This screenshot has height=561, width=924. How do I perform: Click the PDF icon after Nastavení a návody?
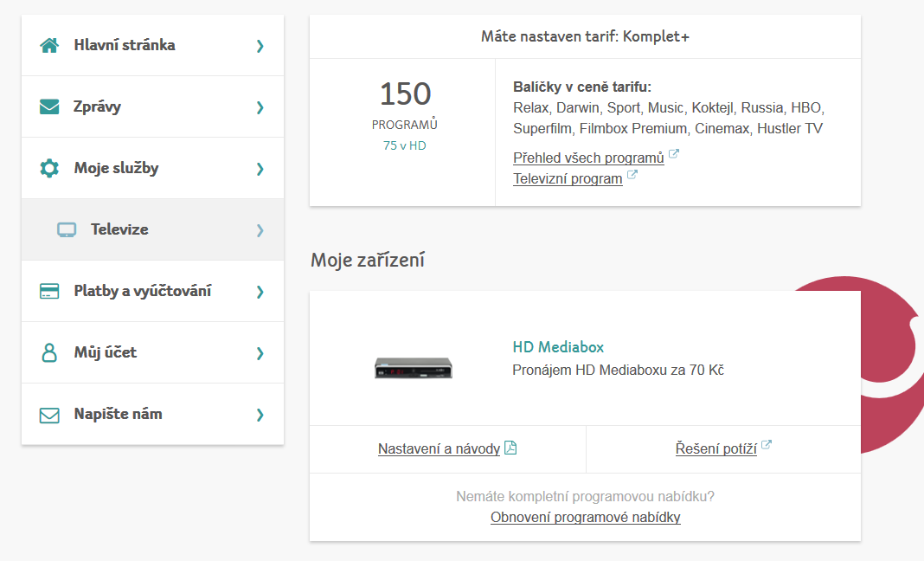coord(511,448)
